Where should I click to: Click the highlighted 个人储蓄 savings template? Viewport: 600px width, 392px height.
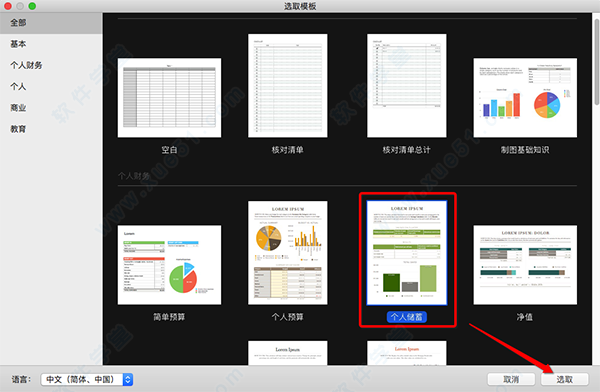(x=407, y=253)
